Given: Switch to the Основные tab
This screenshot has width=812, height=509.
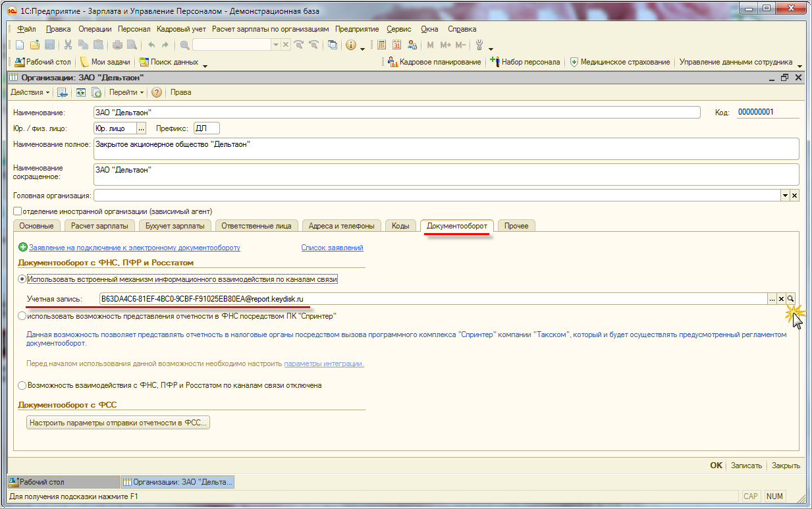Looking at the screenshot, I should click(x=36, y=226).
